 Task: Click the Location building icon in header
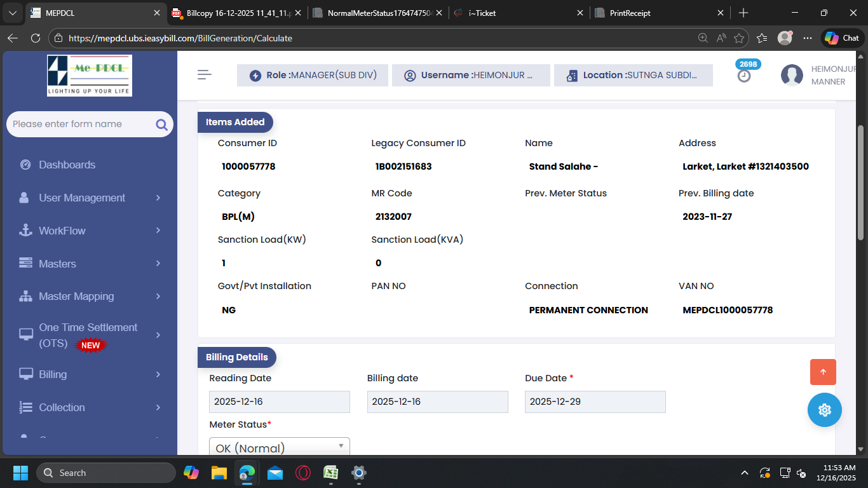pos(573,76)
